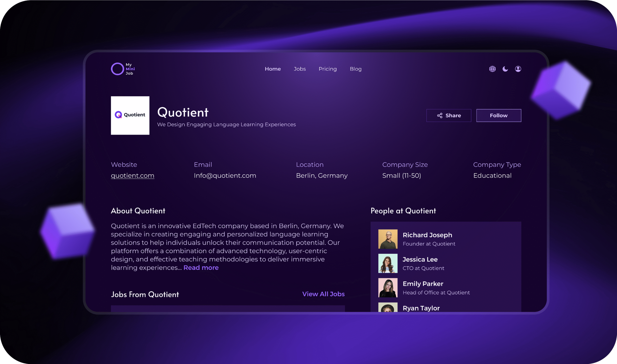Open the Jobs nav item
This screenshot has height=364, width=617.
coord(299,69)
